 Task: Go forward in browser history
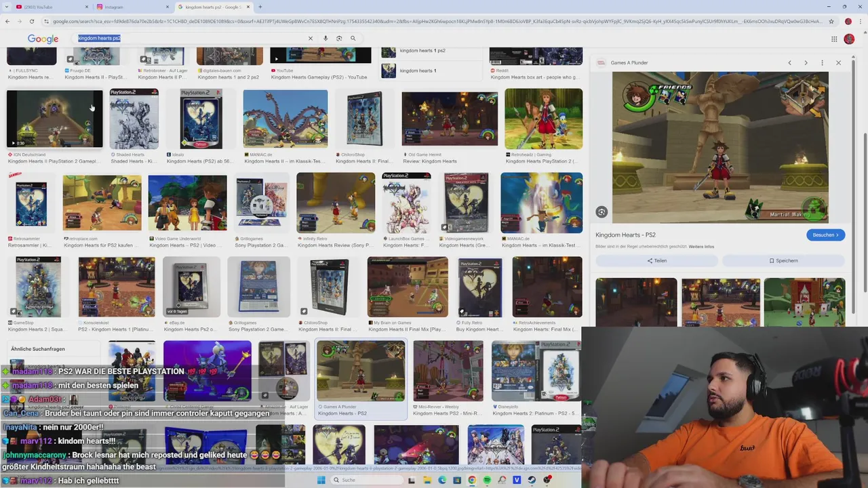[x=19, y=21]
